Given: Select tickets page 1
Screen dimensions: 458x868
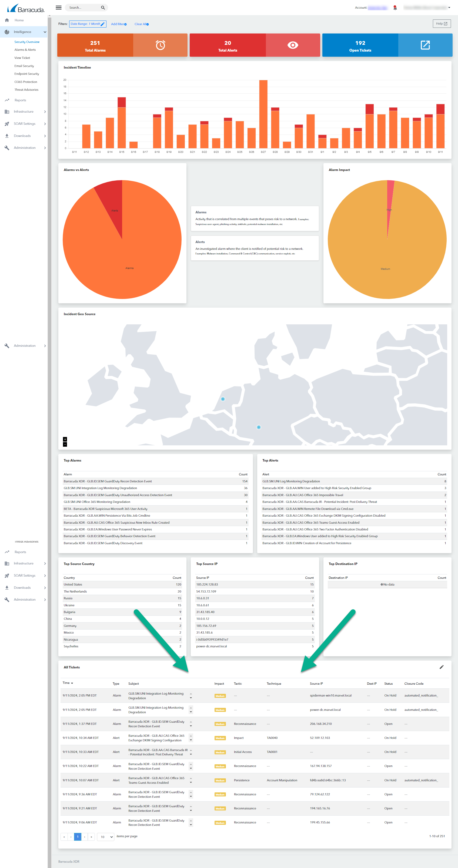Looking at the screenshot, I should [x=78, y=837].
